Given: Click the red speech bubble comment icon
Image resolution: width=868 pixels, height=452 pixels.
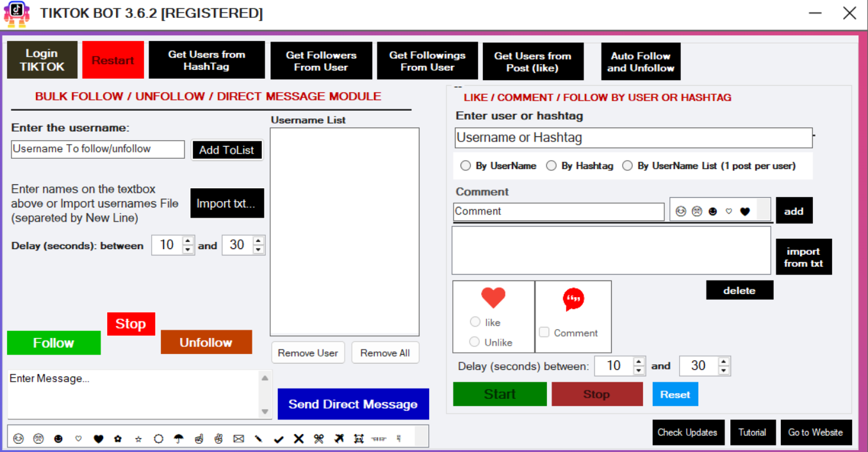Looking at the screenshot, I should pyautogui.click(x=573, y=299).
